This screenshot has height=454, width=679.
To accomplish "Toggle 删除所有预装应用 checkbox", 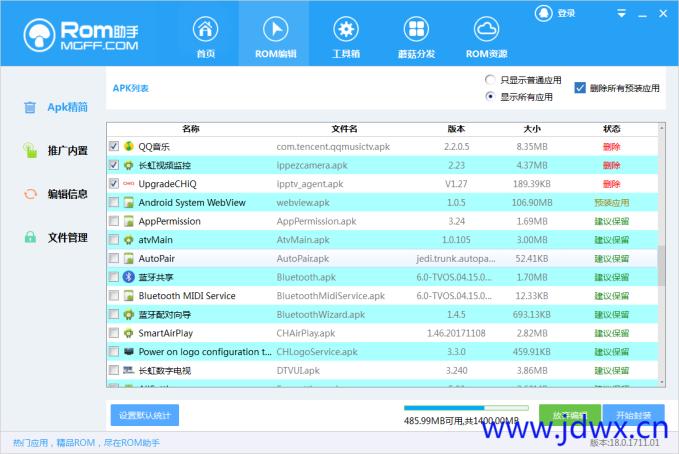I will [x=580, y=88].
